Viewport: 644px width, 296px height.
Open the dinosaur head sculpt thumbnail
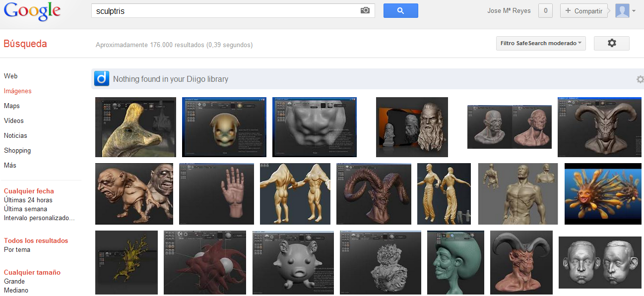pyautogui.click(x=135, y=127)
